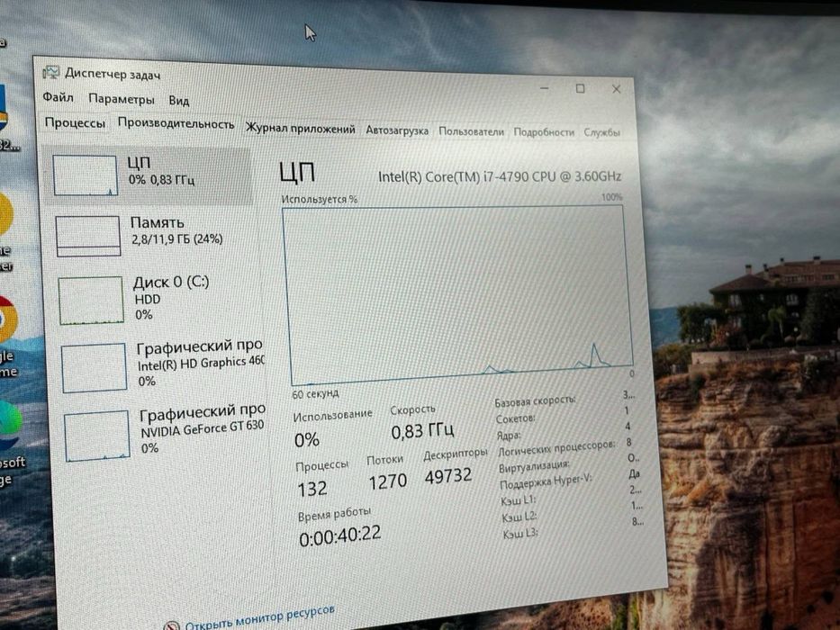Click the 0,83 ГГц speed value
This screenshot has height=630, width=840.
[422, 431]
